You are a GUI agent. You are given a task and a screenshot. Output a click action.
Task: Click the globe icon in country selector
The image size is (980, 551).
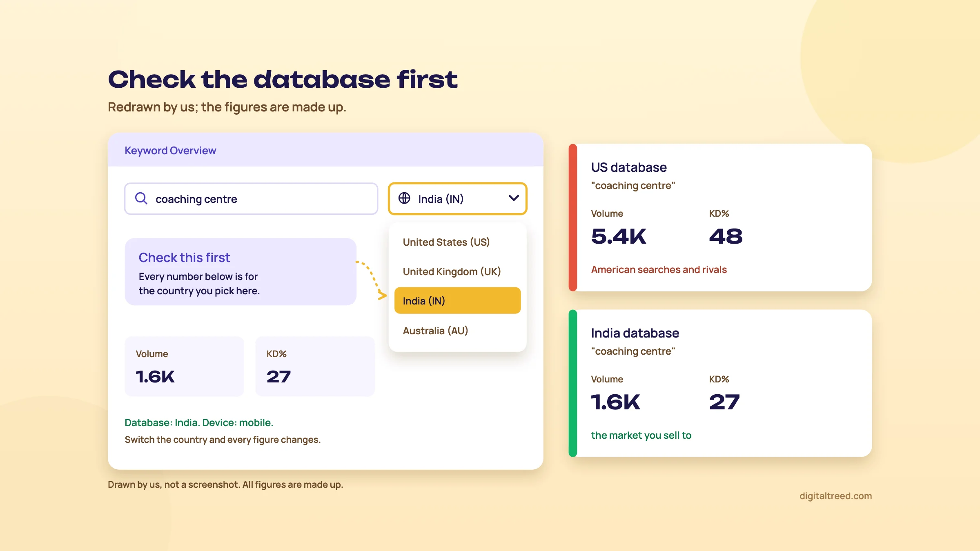(x=404, y=198)
